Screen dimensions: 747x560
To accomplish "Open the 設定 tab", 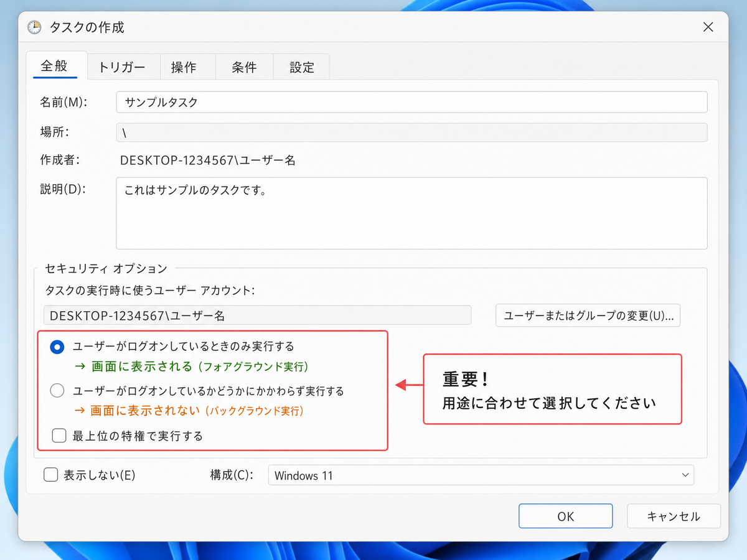I will [302, 67].
